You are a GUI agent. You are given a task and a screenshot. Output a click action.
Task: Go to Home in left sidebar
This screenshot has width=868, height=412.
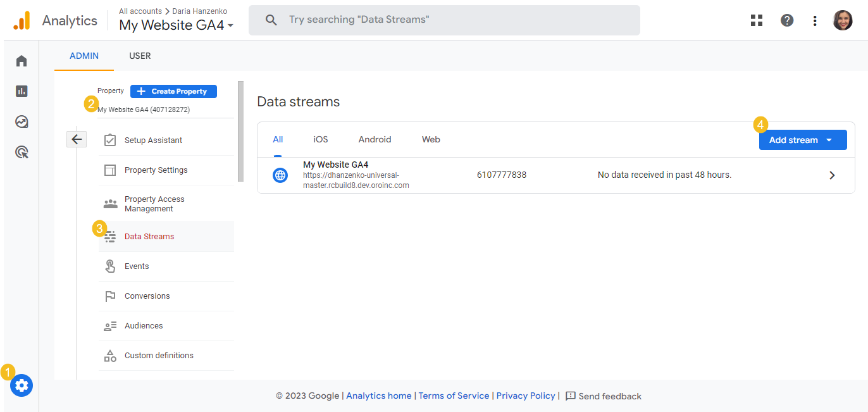[x=22, y=61]
